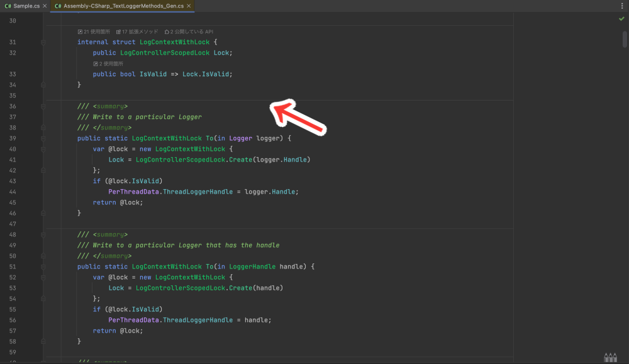Open the reader mode icon at bottom right

(610, 357)
